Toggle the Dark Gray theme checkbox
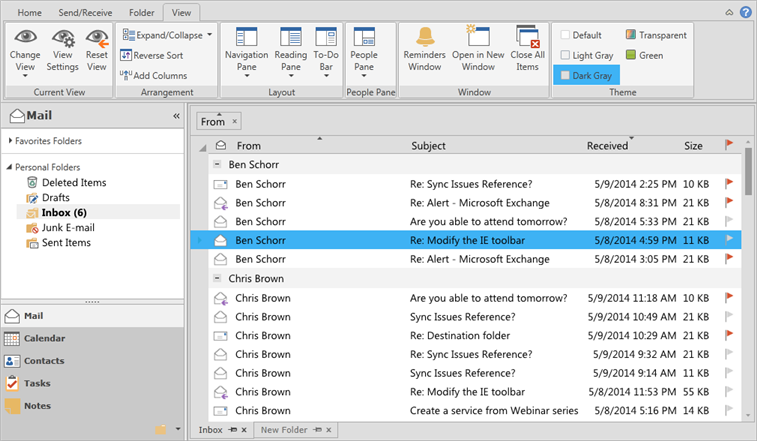The image size is (757, 441). click(566, 75)
